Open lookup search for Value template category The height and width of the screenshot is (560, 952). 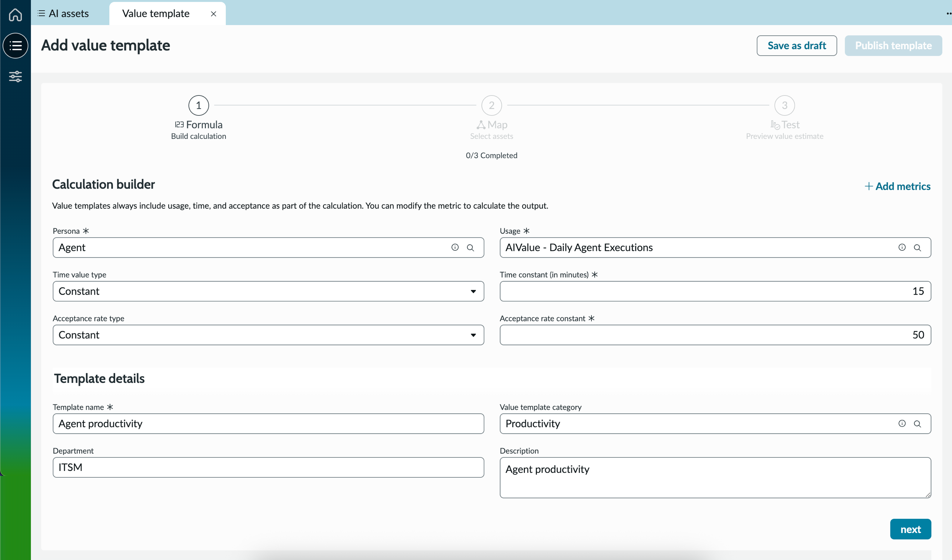click(917, 424)
